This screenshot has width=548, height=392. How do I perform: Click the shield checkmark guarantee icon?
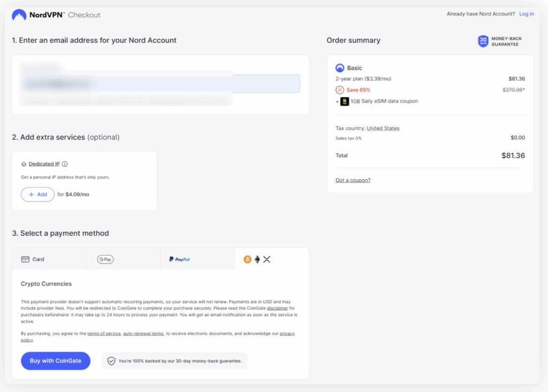tap(111, 361)
